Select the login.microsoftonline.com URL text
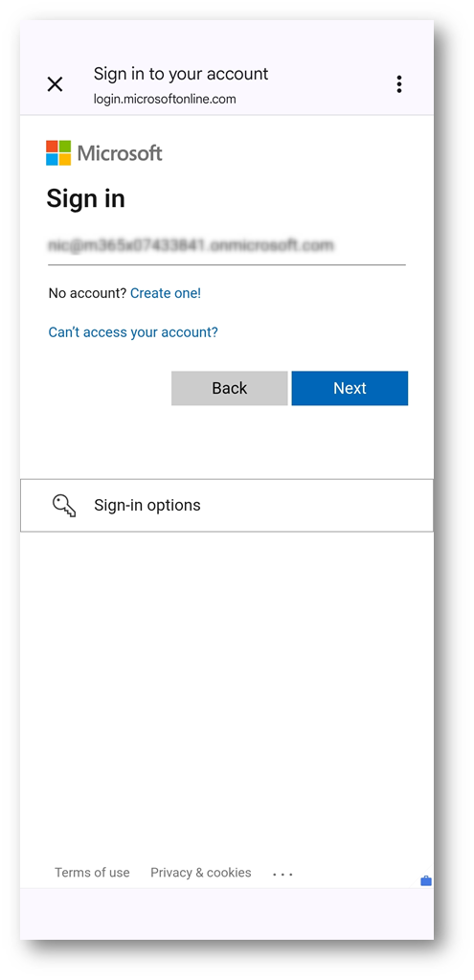474x980 pixels. point(165,99)
